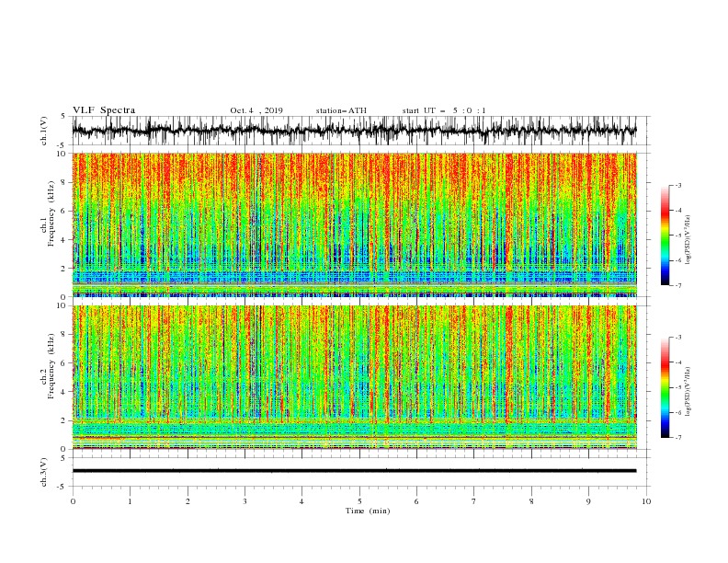Click the '-7' value on lower colorbar

677,438
